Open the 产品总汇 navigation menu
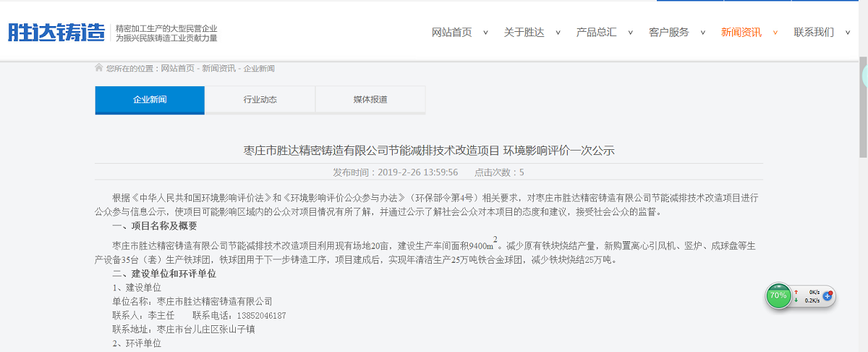Viewport: 868px width, 352px height. point(596,33)
